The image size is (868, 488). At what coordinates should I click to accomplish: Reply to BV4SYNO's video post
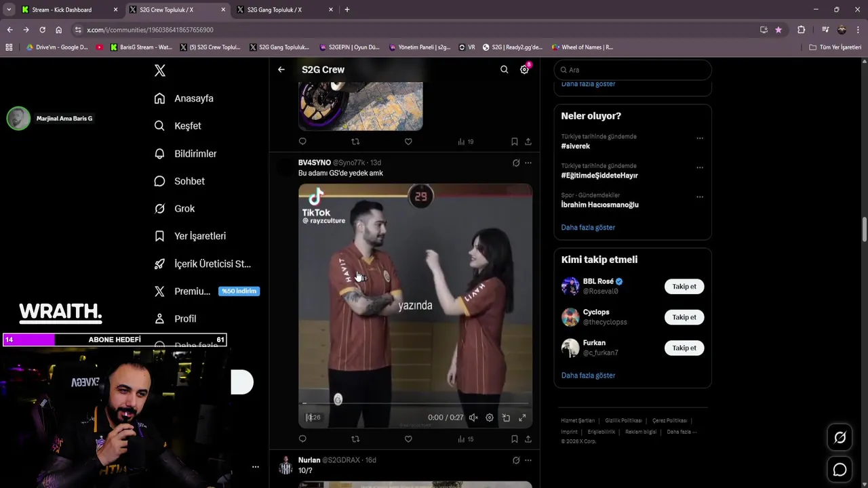(x=302, y=439)
